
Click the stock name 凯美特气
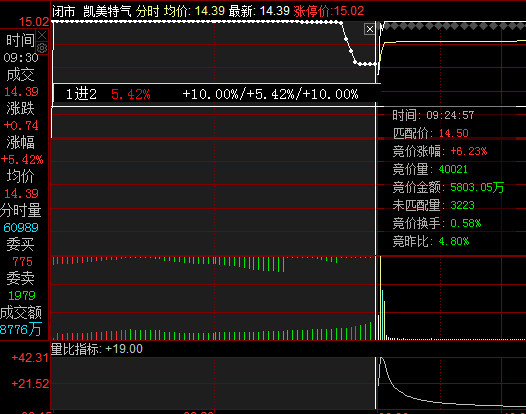(x=107, y=11)
